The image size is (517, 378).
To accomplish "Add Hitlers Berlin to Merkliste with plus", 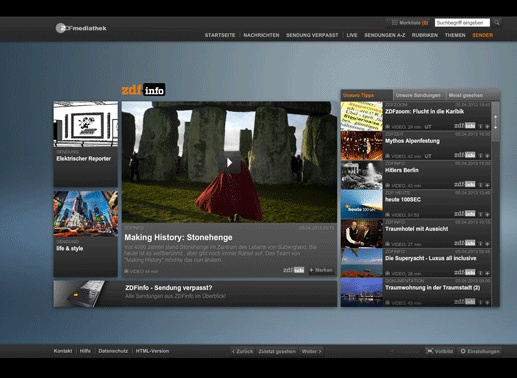I will (487, 185).
